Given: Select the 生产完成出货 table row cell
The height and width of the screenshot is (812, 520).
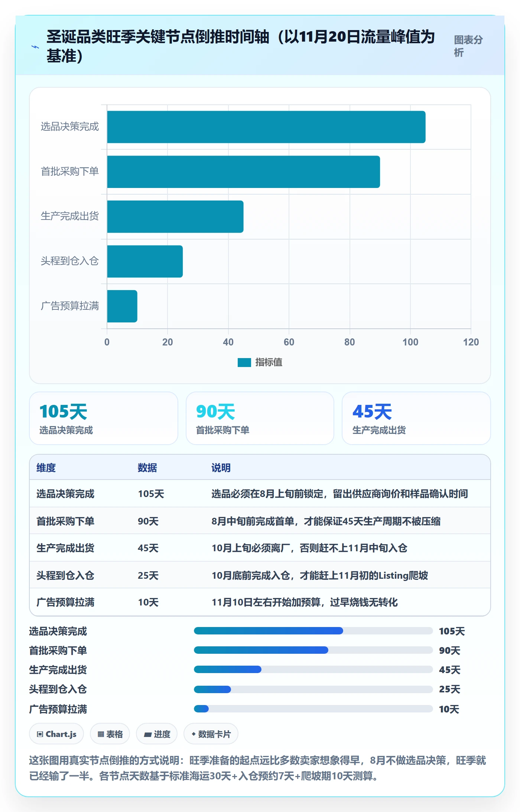Looking at the screenshot, I should click(65, 548).
